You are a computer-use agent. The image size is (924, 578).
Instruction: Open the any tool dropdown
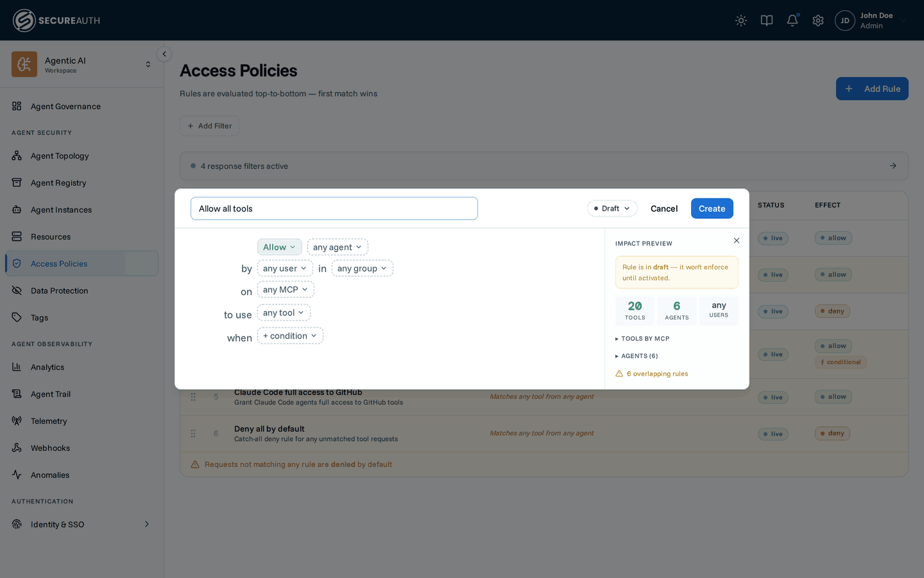(284, 313)
